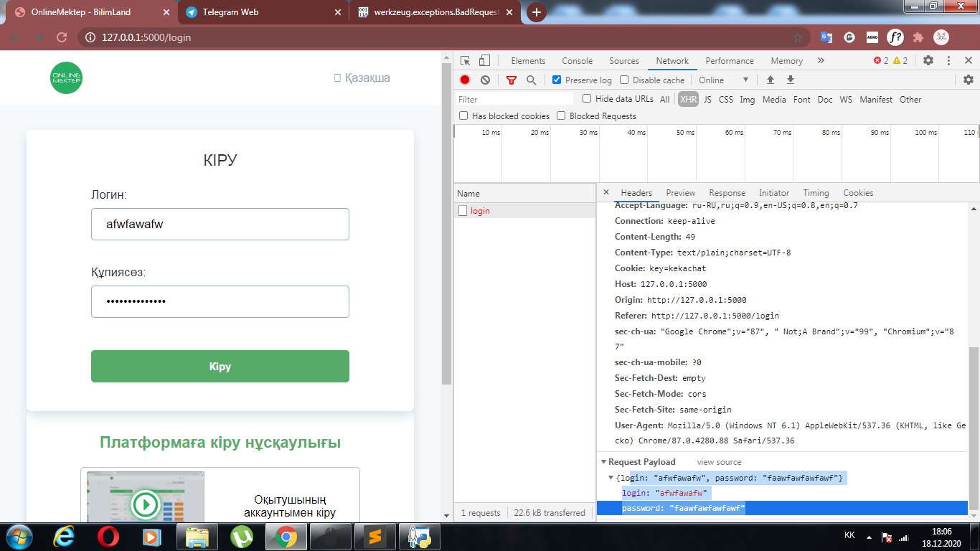Open the Cookies tab of request
Viewport: 980px width, 551px height.
(858, 193)
